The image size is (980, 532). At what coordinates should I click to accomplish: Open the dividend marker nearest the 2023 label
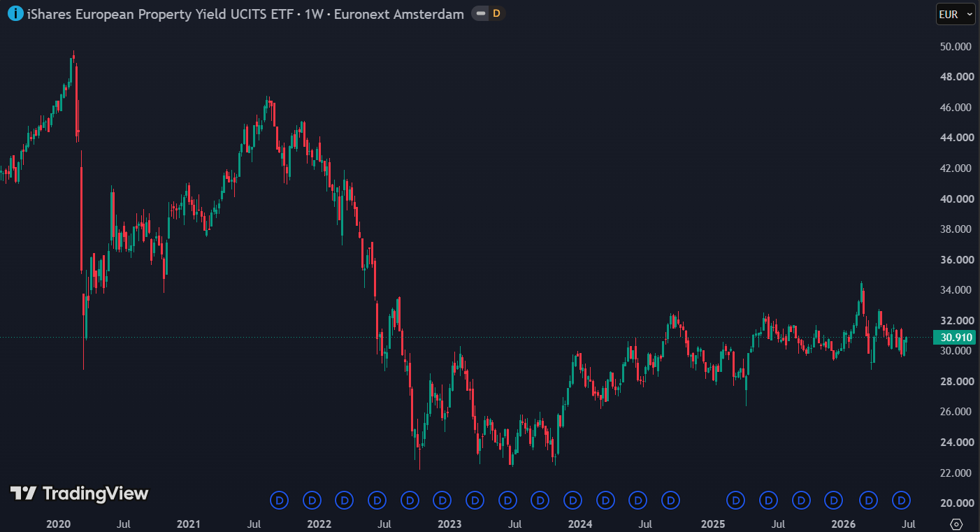pos(442,500)
